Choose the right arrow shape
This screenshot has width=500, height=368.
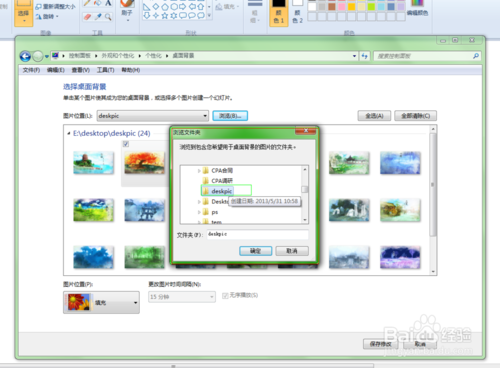coord(183,7)
